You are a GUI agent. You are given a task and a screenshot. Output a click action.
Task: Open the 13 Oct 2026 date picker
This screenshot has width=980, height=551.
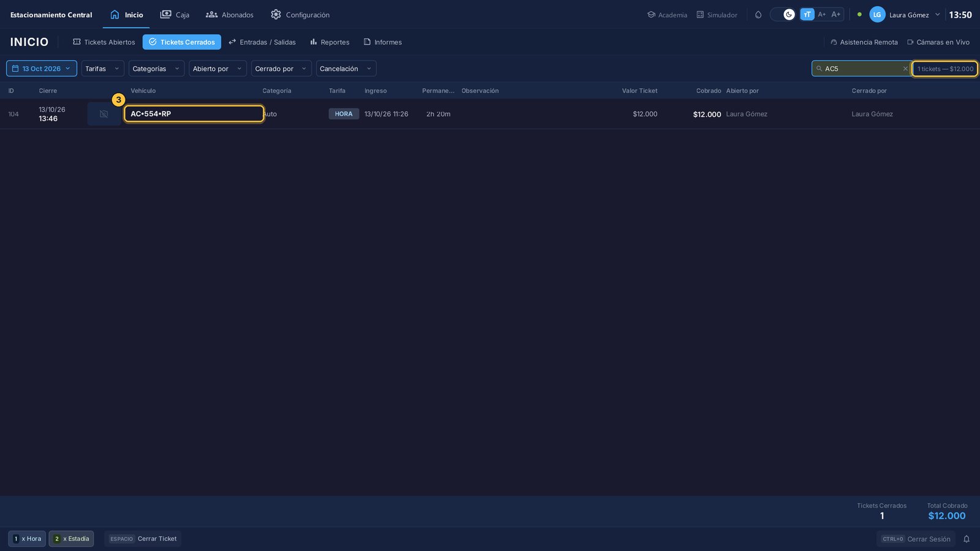pyautogui.click(x=42, y=69)
